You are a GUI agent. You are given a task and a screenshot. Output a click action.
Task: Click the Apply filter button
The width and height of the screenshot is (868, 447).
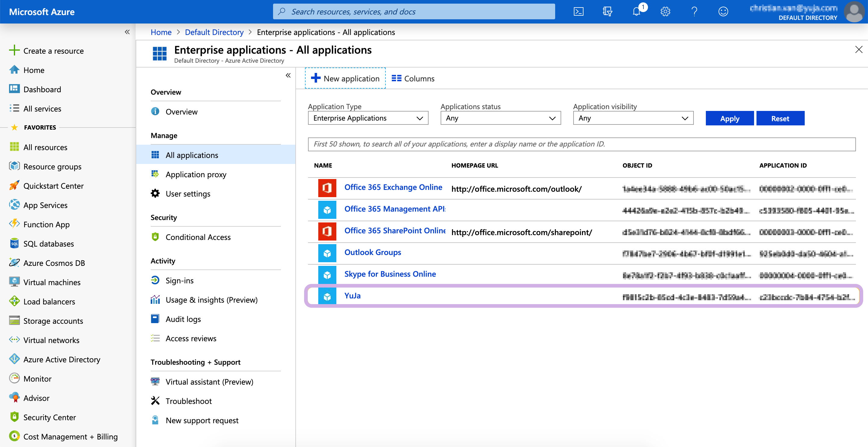[x=729, y=118]
